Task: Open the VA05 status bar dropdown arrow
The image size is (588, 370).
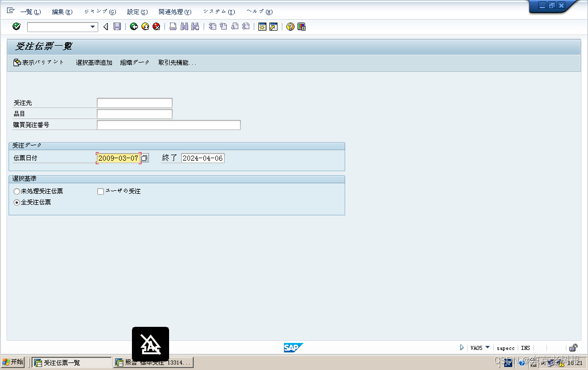Action: (x=488, y=347)
